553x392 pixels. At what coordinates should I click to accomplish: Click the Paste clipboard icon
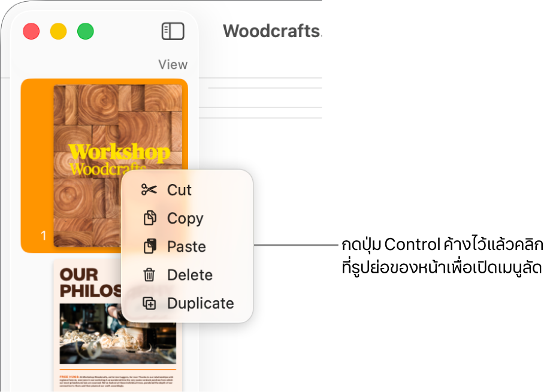(x=150, y=246)
